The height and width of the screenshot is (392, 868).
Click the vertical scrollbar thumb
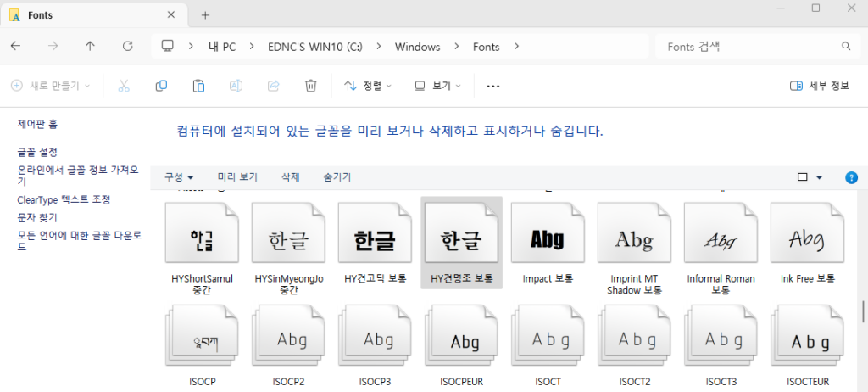click(863, 311)
